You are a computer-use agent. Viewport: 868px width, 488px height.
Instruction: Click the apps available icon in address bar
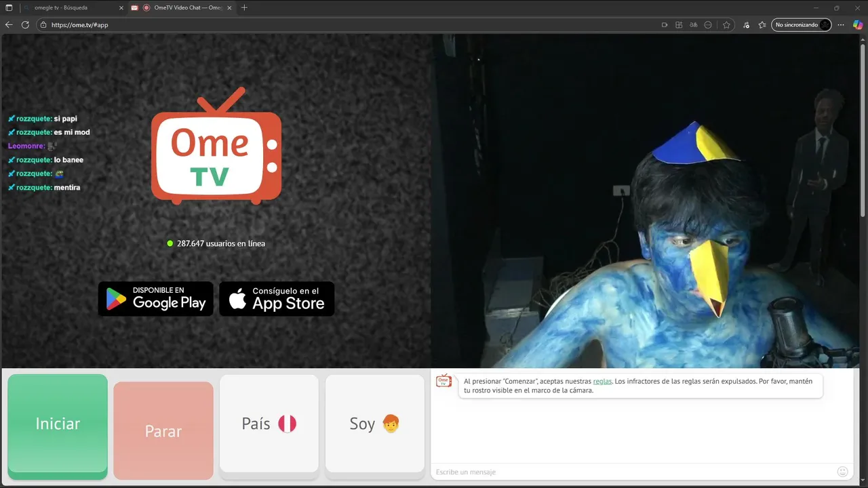point(679,24)
